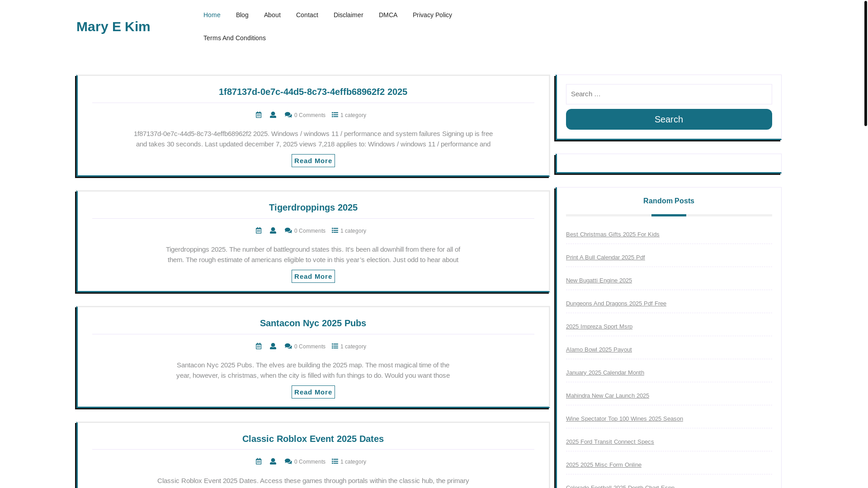The image size is (868, 488).
Task: Open the Tigerdroppings 2025 post title
Action: pos(313,207)
